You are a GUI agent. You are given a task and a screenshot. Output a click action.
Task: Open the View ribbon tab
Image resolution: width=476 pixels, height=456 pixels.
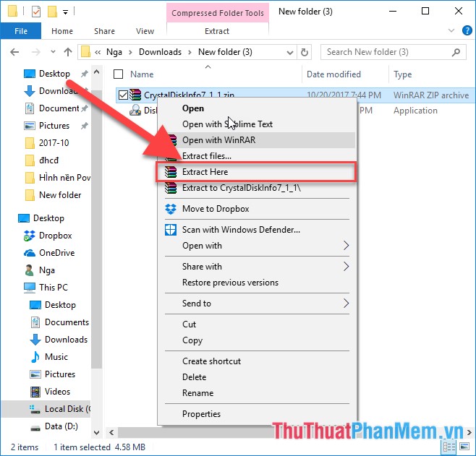(145, 31)
